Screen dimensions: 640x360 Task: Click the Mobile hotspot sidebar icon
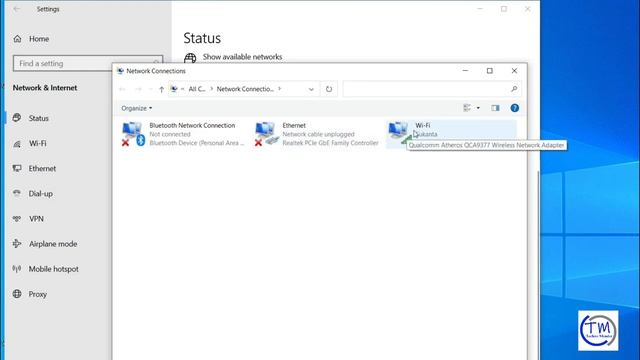pos(17,269)
